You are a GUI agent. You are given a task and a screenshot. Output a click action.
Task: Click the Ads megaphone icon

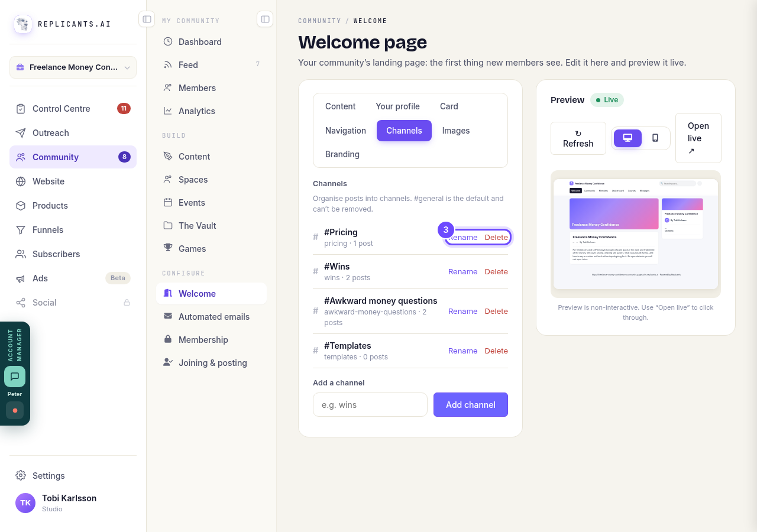(21, 278)
